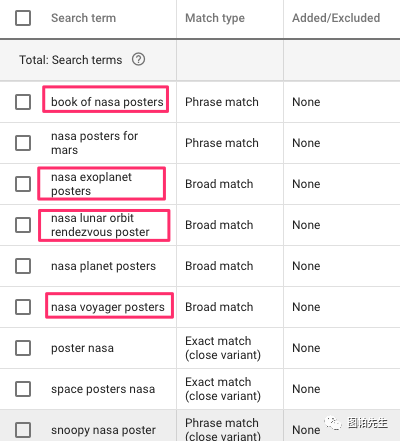
Task: Tick the 'nasa voyager posters' checkbox
Action: (23, 307)
